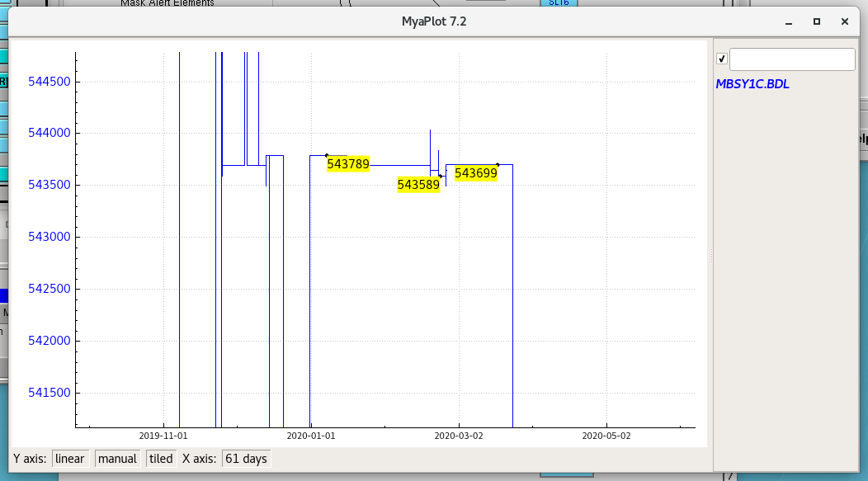The width and height of the screenshot is (868, 481).
Task: Change Y axis range mode via manual button
Action: pyautogui.click(x=117, y=459)
